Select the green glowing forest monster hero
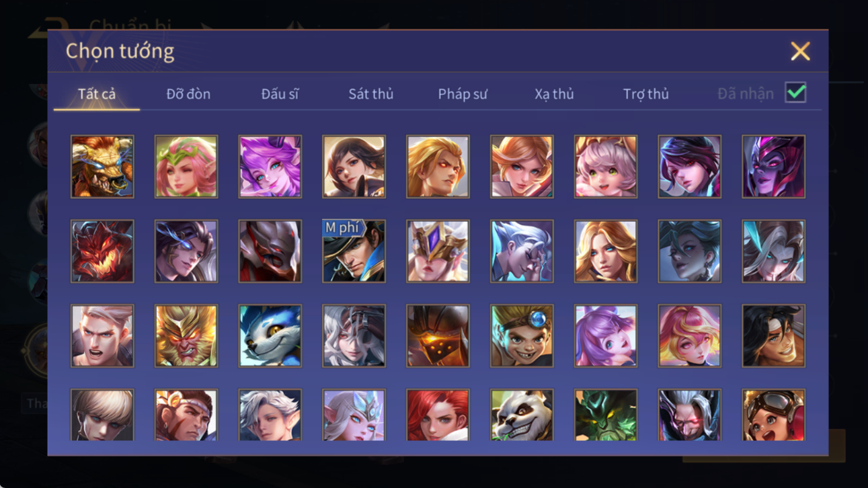The image size is (868, 488). point(606,415)
